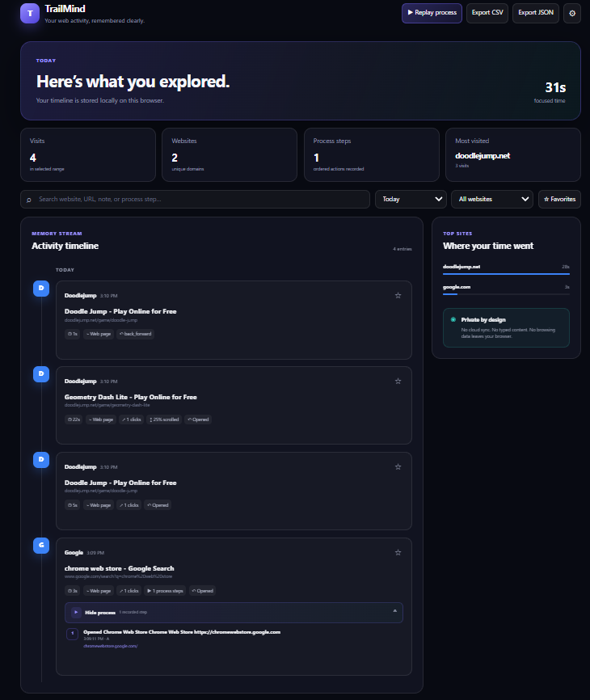Image resolution: width=590 pixels, height=700 pixels.
Task: Click the geometry-dash-lite URL under the title
Action: coord(107,405)
